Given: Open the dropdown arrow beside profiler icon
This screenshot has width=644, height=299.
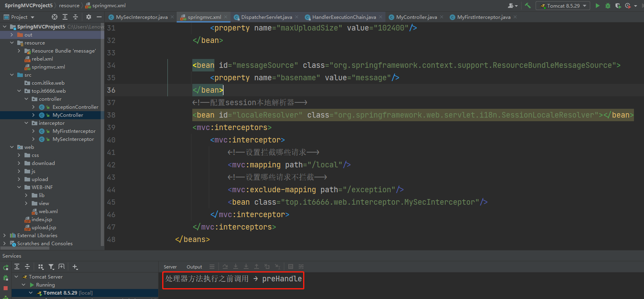Looking at the screenshot, I should click(x=636, y=6).
